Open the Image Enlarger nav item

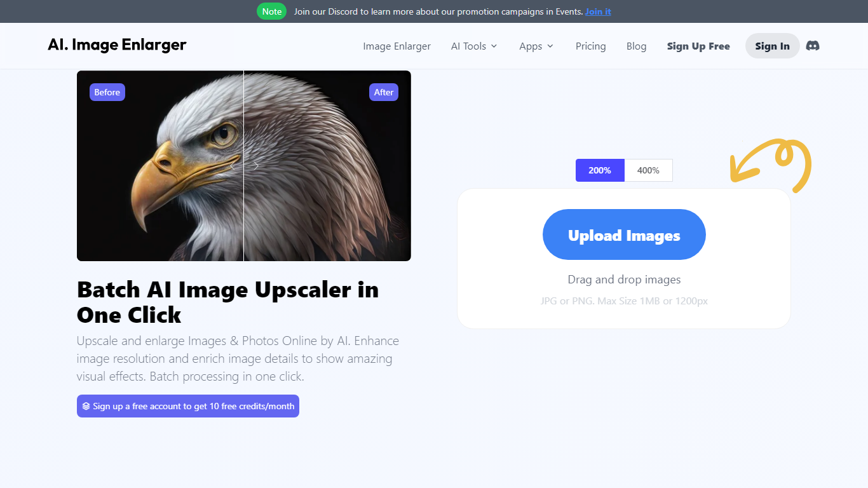(397, 46)
